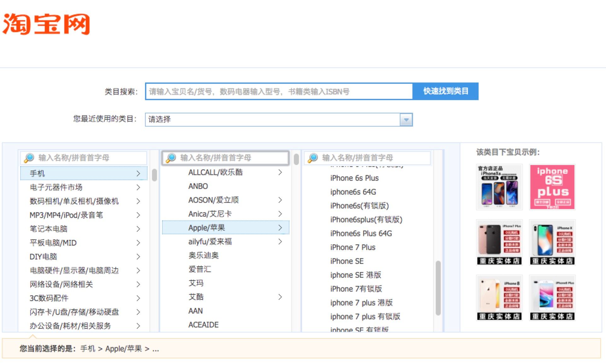Image resolution: width=606 pixels, height=364 pixels.
Task: Choose iphone6s 64G model
Action: pos(368,192)
